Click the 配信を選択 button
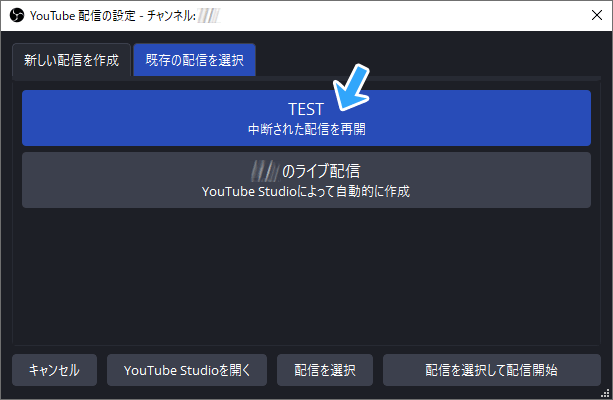The width and height of the screenshot is (613, 400). (325, 370)
